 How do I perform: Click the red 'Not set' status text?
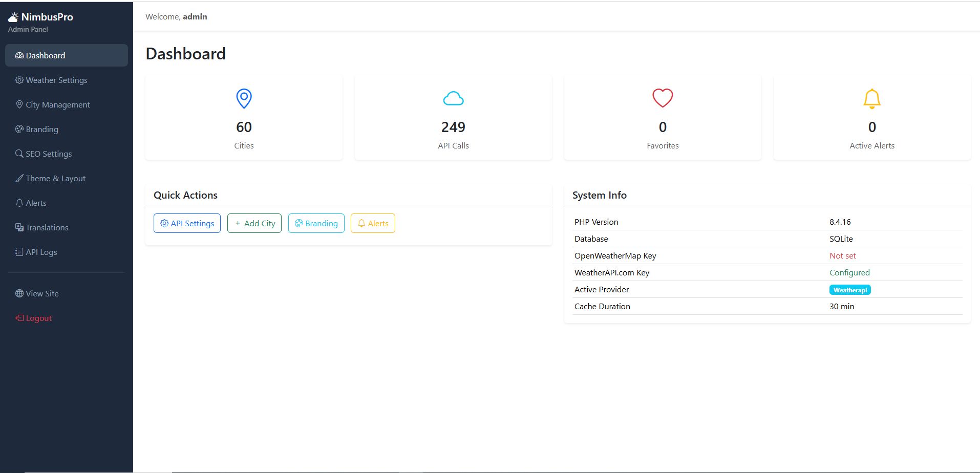(842, 255)
